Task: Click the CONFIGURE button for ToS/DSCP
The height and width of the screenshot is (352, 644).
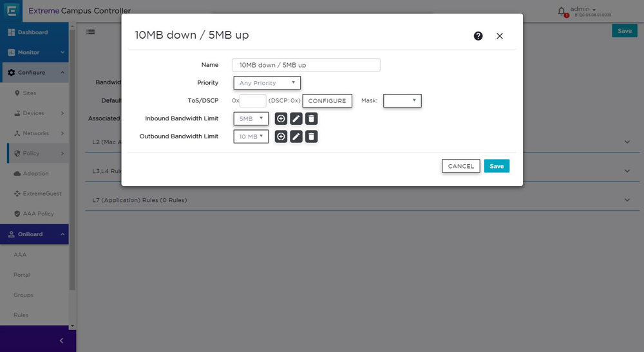Action: (327, 101)
